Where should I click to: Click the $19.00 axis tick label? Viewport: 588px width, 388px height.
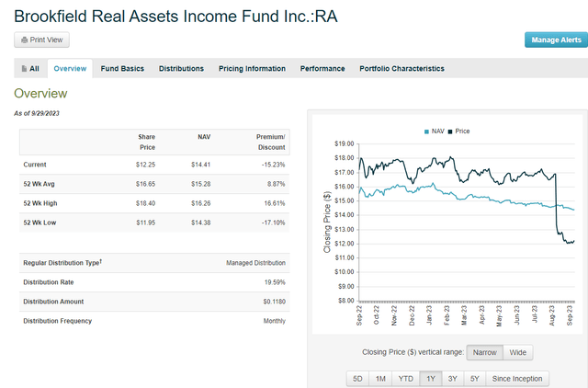click(344, 143)
